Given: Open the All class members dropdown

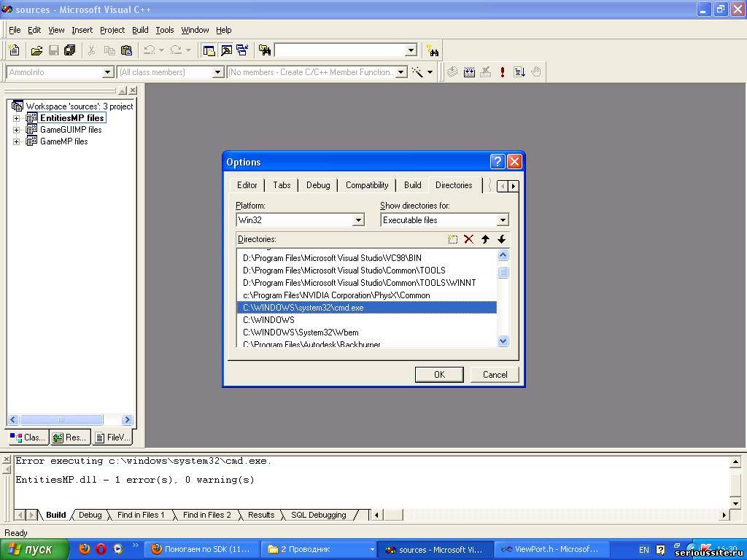Looking at the screenshot, I should (x=217, y=72).
